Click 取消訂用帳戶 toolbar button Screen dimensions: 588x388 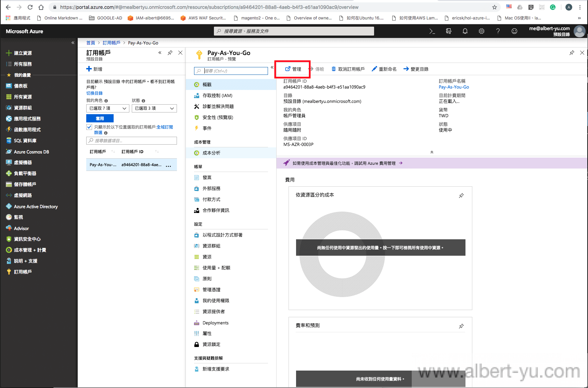(348, 69)
